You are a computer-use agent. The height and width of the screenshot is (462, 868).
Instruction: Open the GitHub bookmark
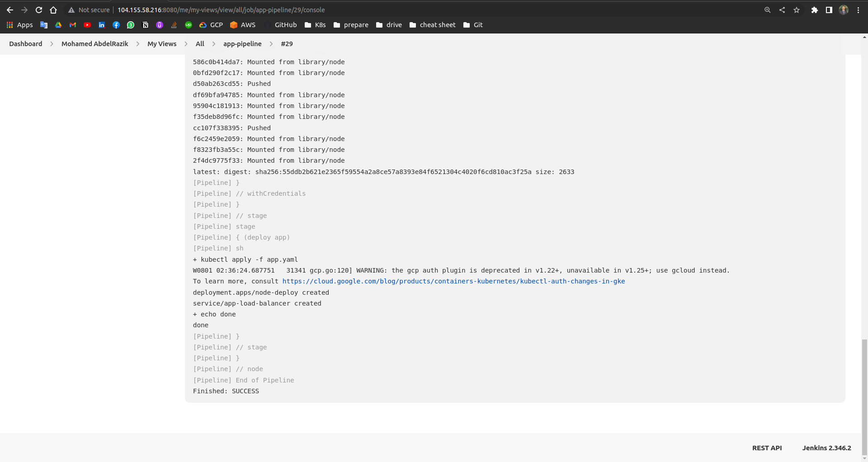281,25
